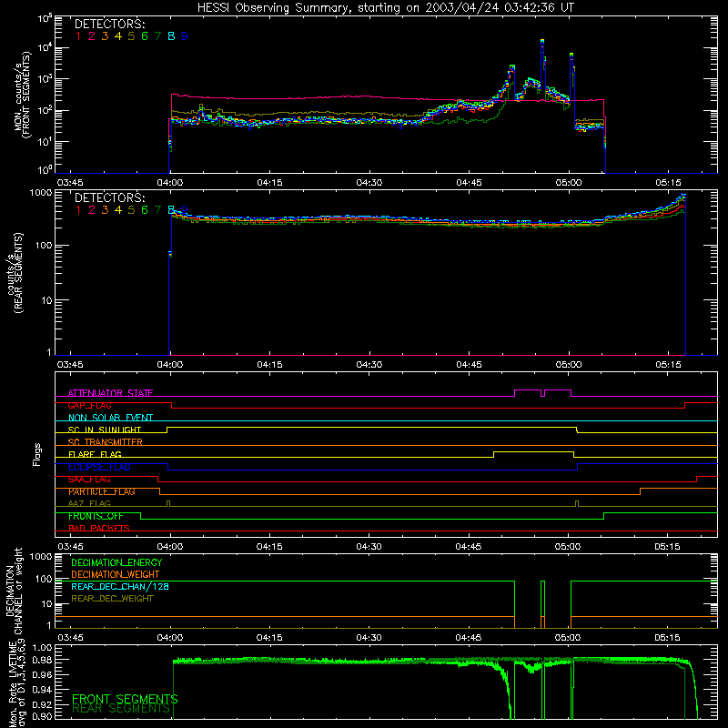Click 04:30 tick label under front-segments count panel
Screen dimensions: 728x728
tap(369, 183)
